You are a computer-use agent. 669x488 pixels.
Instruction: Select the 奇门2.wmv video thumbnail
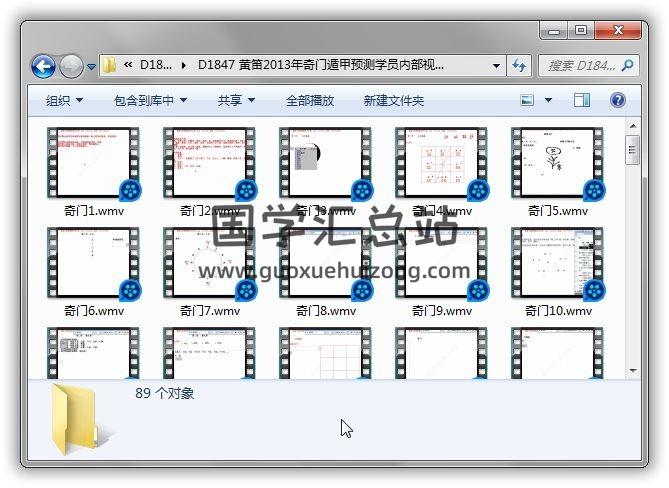click(x=209, y=163)
